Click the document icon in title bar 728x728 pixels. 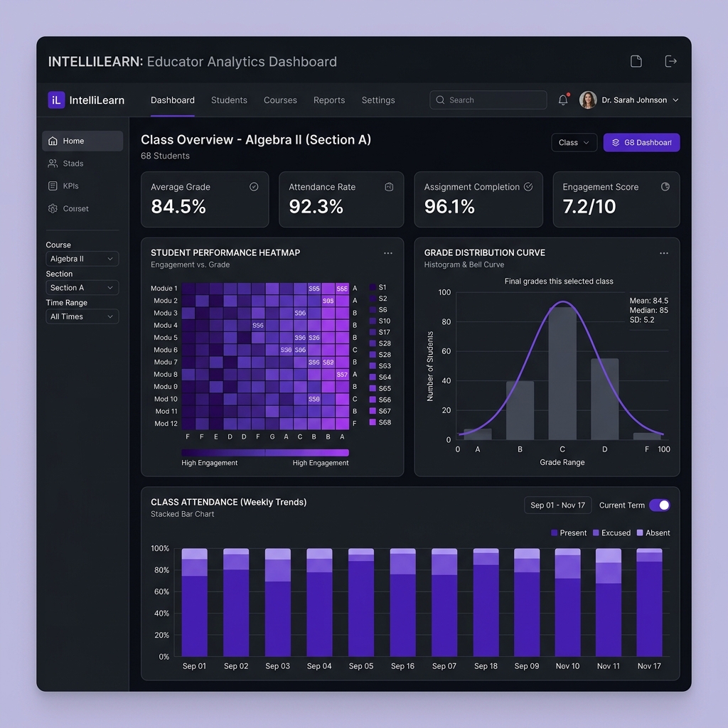636,61
